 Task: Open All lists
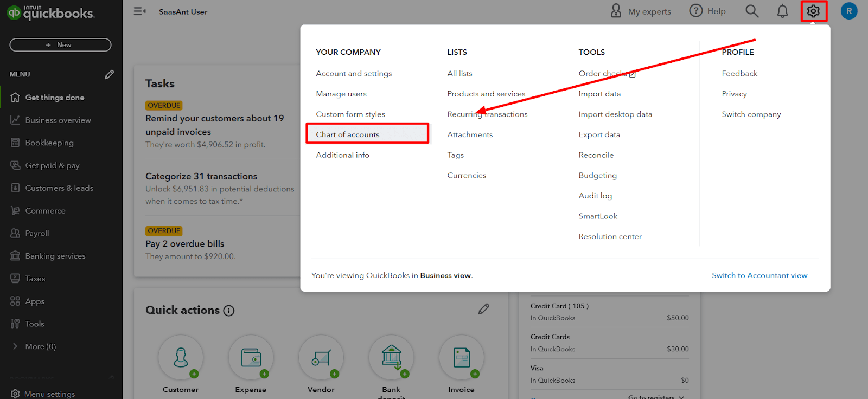point(459,73)
